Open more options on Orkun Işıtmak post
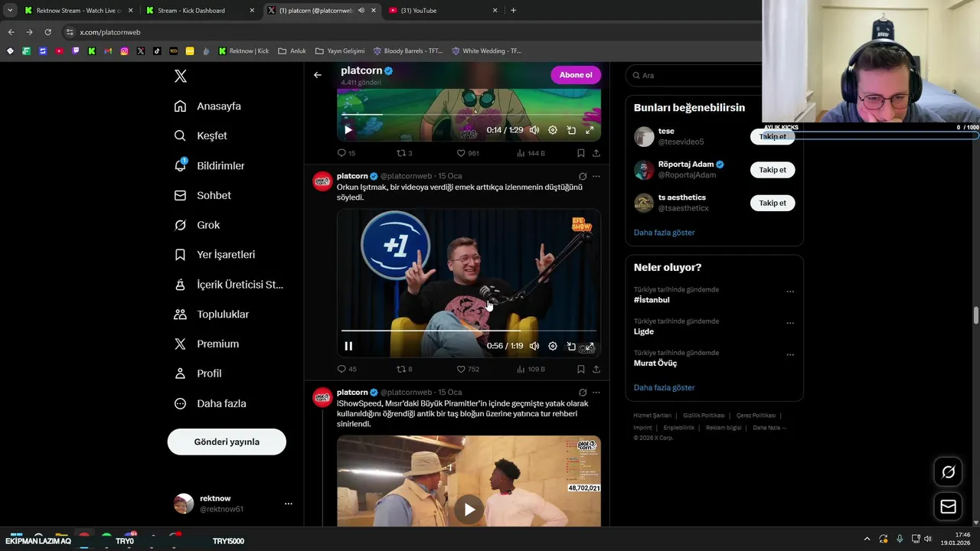The height and width of the screenshot is (551, 980). 596,176
